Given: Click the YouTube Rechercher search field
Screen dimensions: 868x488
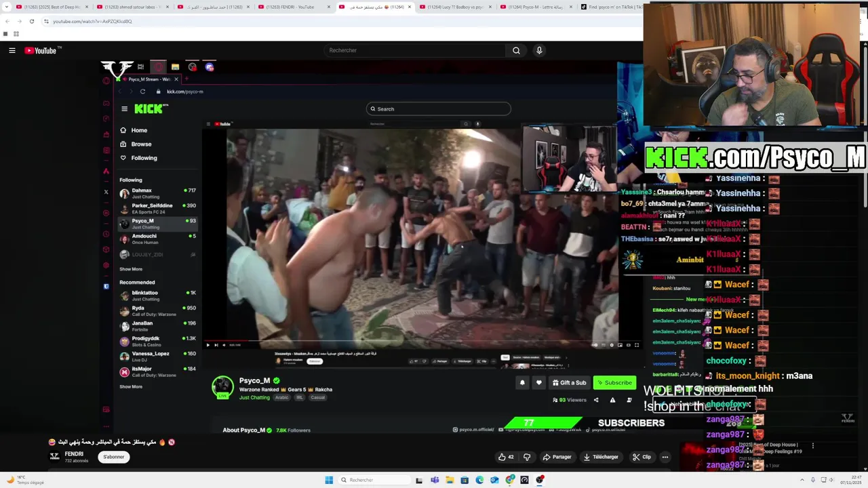Looking at the screenshot, I should [414, 50].
